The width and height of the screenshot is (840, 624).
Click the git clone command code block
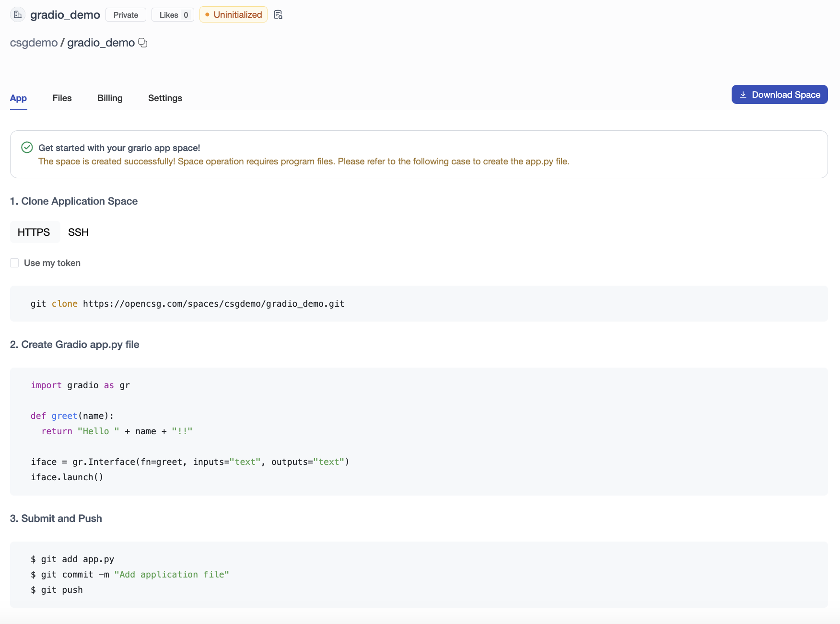pos(419,304)
